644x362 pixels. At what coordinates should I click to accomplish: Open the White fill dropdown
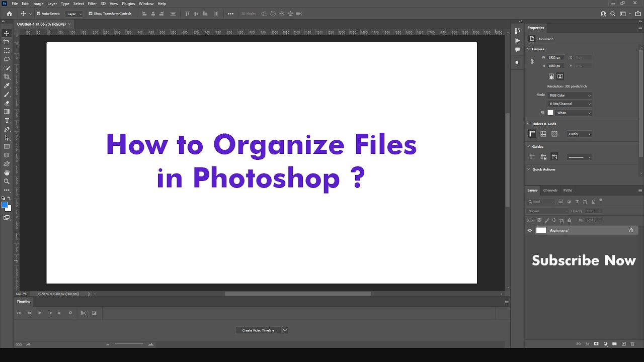coord(573,113)
